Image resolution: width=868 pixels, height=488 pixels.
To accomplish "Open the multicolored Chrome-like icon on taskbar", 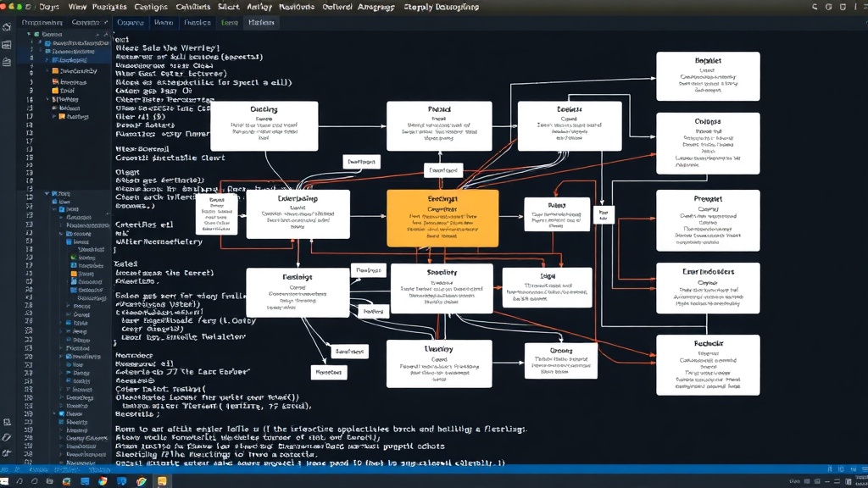I will tap(142, 481).
